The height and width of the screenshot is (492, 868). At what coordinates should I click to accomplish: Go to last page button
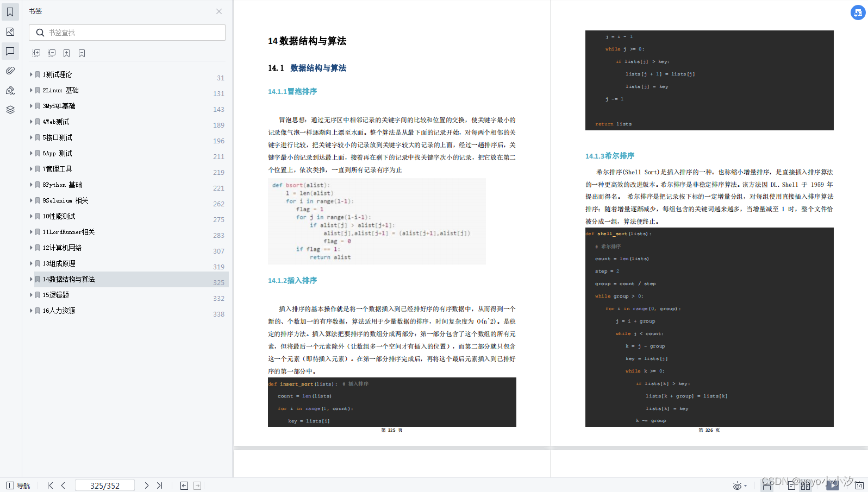159,485
